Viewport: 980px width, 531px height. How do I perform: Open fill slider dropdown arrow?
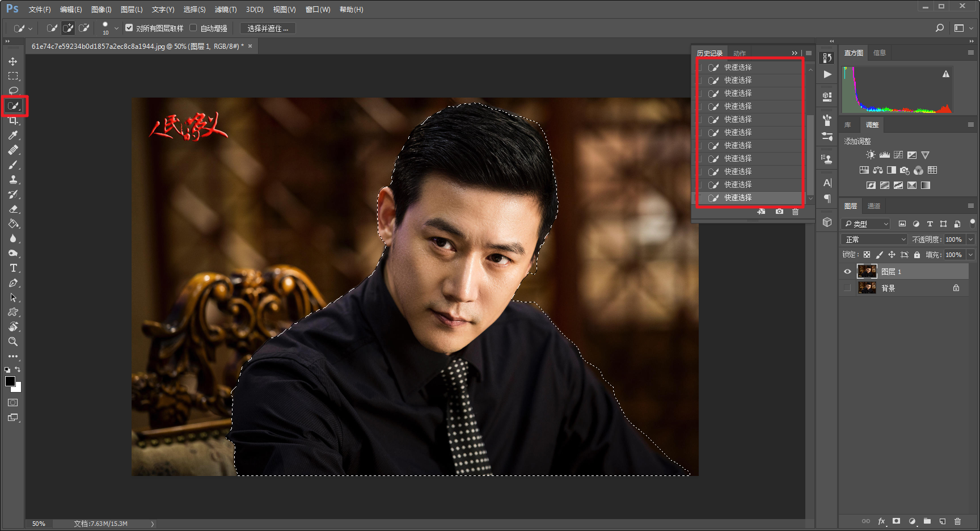970,255
